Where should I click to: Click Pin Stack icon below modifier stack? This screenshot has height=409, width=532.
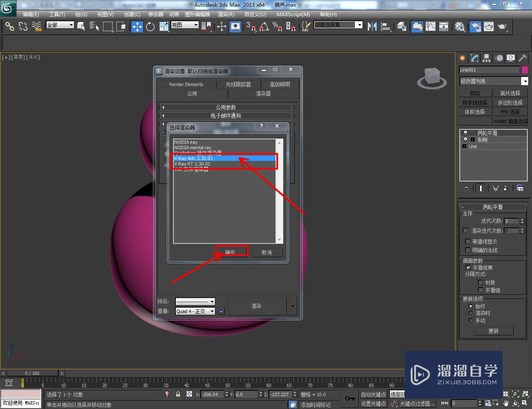pos(466,188)
